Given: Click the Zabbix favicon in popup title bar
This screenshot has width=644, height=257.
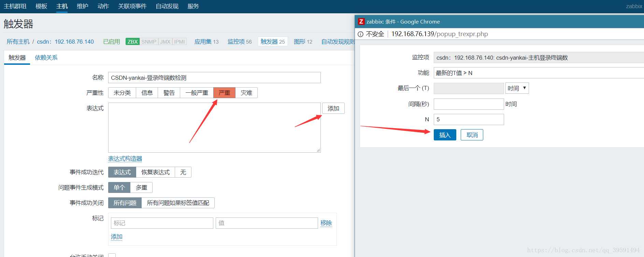Looking at the screenshot, I should coord(361,21).
